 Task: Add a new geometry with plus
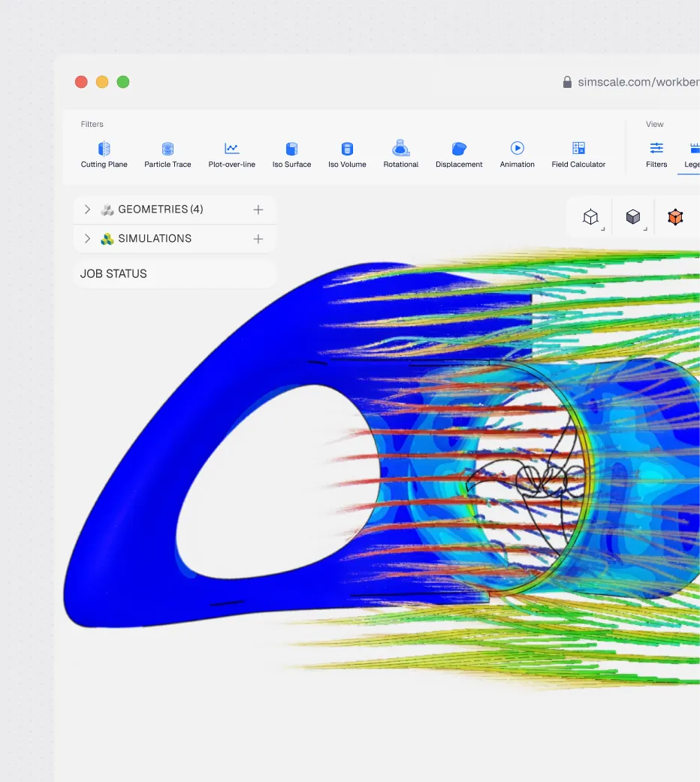258,210
